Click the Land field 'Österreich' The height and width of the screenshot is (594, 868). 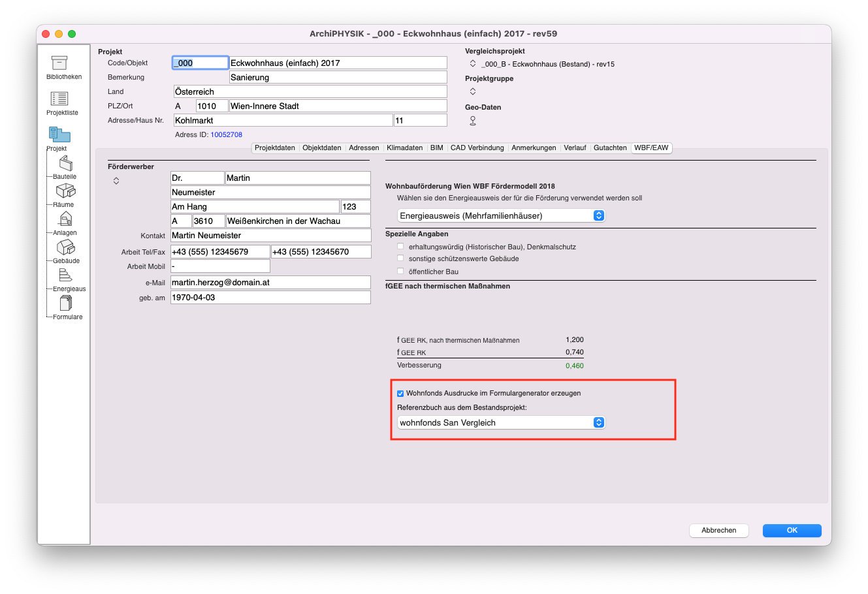[310, 91]
